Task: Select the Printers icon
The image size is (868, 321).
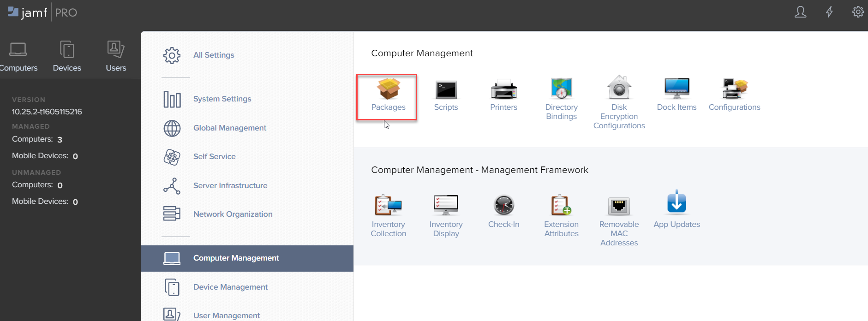Action: tap(503, 89)
